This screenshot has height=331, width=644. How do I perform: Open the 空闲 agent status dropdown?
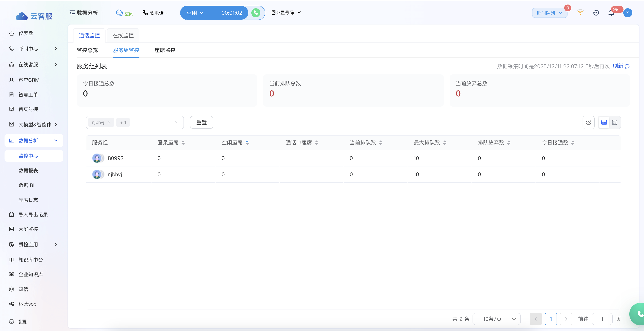pos(195,13)
